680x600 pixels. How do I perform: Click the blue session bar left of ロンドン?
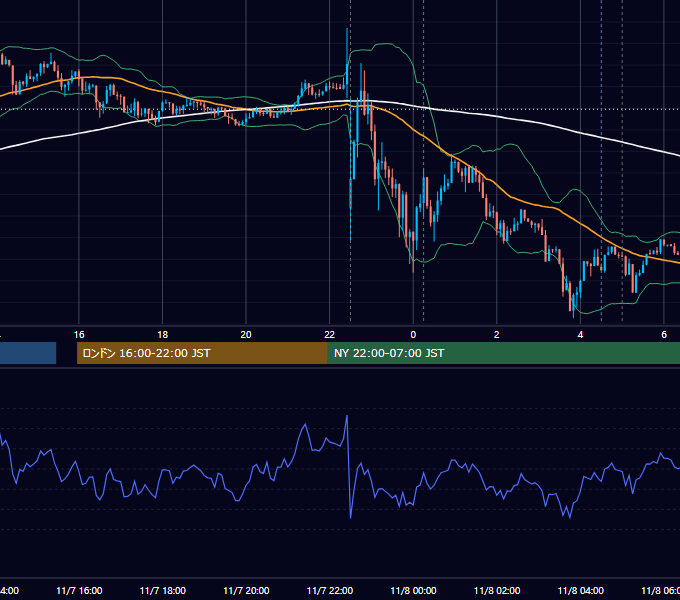[x=28, y=353]
